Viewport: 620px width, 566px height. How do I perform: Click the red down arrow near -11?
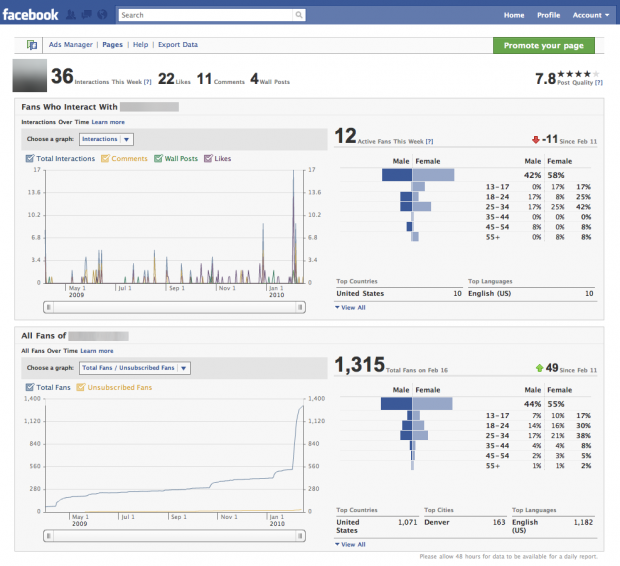(x=536, y=140)
